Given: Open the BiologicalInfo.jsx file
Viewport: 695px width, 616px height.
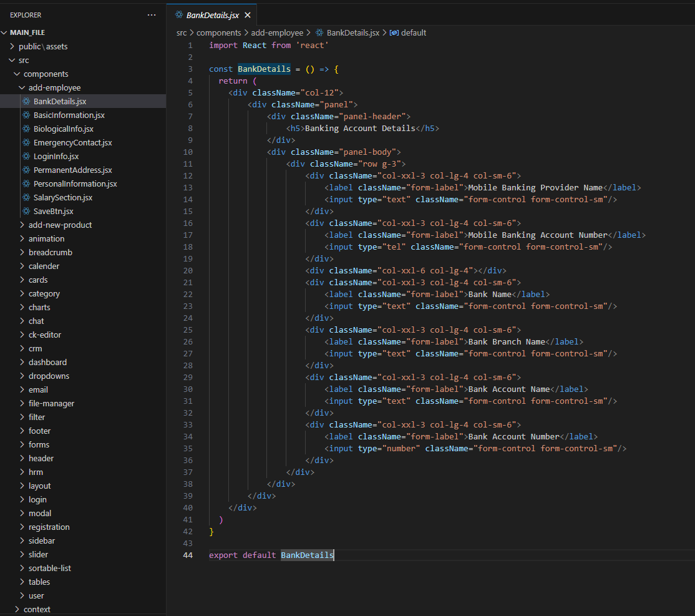Looking at the screenshot, I should click(x=63, y=129).
